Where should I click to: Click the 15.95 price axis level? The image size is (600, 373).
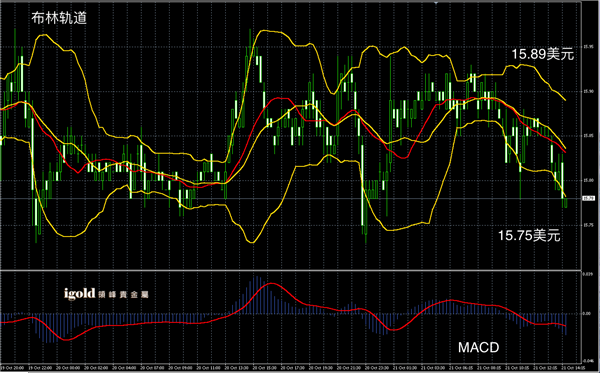[588, 47]
